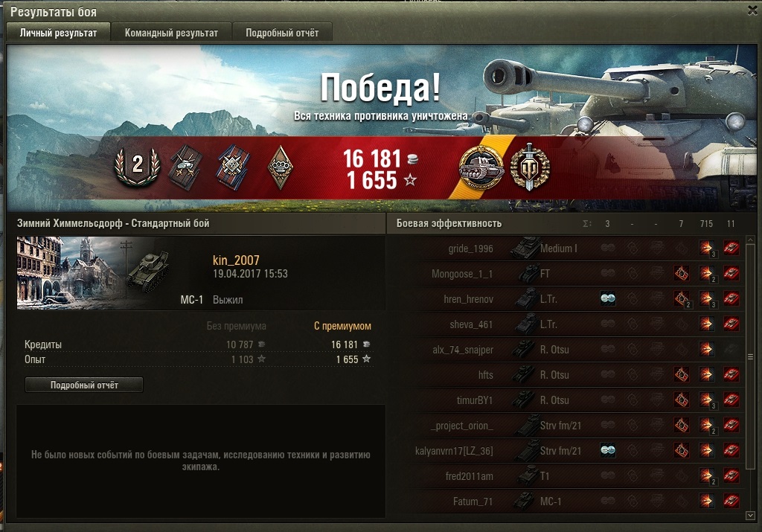Viewport: 762px width, 532px height.
Task: Switch to Командный результат tab
Action: coord(171,33)
